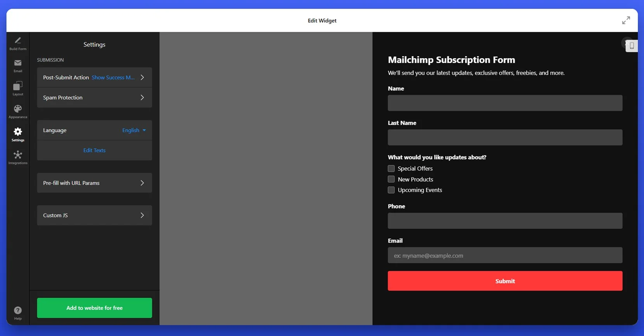Click the SUBMISSION section label
The width and height of the screenshot is (644, 336).
pyautogui.click(x=50, y=60)
